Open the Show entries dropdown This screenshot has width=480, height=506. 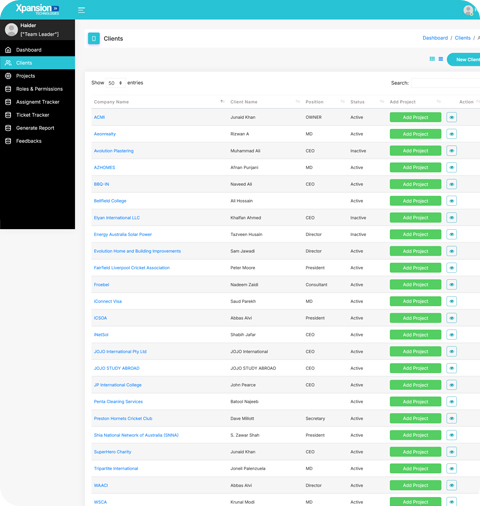[115, 83]
